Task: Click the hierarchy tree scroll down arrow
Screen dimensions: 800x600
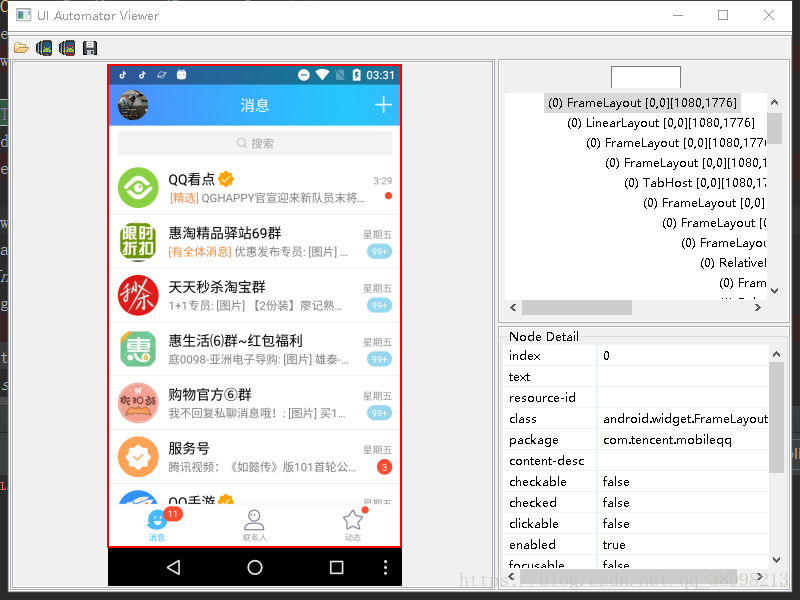Action: coord(774,291)
